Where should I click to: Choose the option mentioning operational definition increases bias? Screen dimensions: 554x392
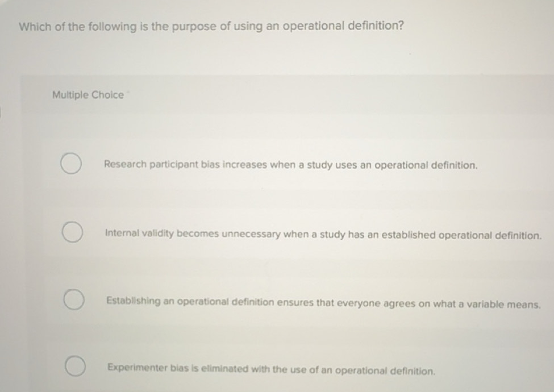(290, 165)
